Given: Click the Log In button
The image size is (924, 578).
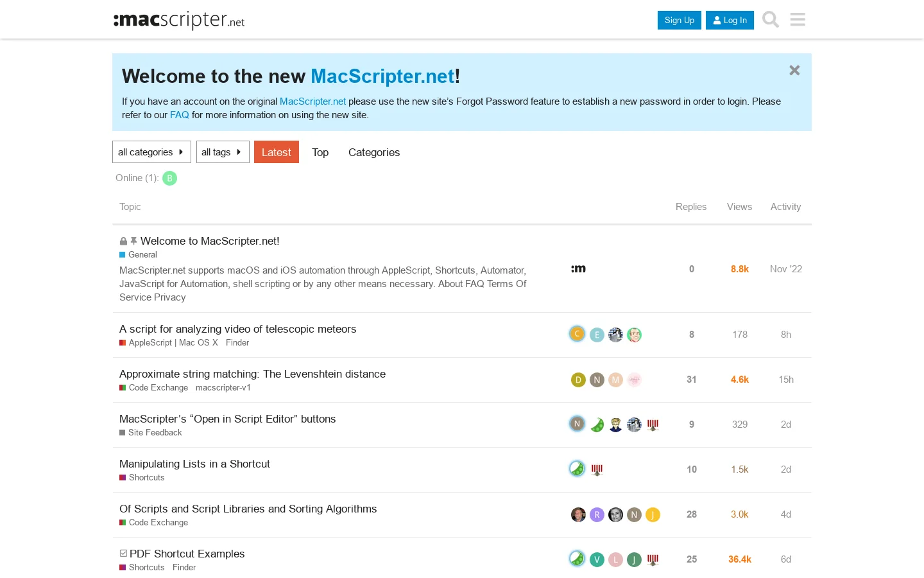Looking at the screenshot, I should tap(730, 20).
